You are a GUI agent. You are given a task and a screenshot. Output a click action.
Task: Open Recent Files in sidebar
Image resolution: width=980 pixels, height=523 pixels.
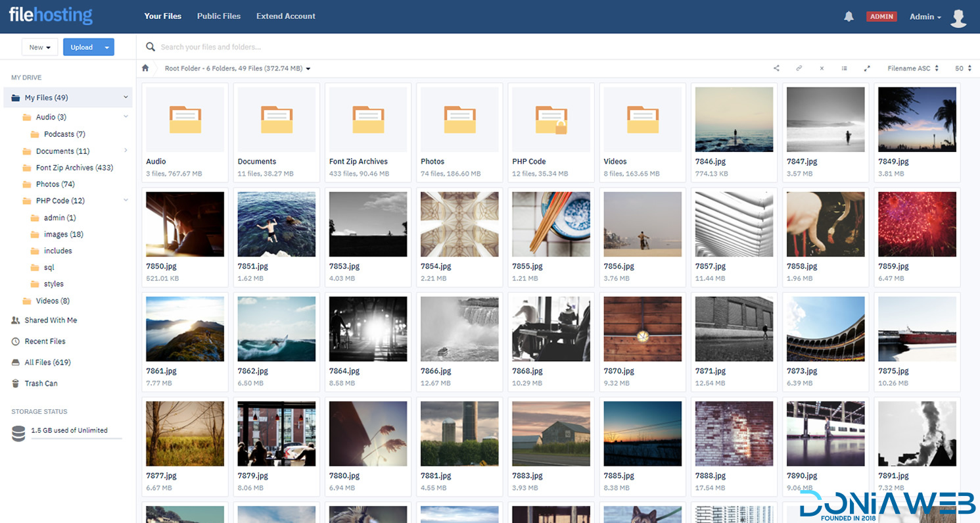tap(45, 341)
